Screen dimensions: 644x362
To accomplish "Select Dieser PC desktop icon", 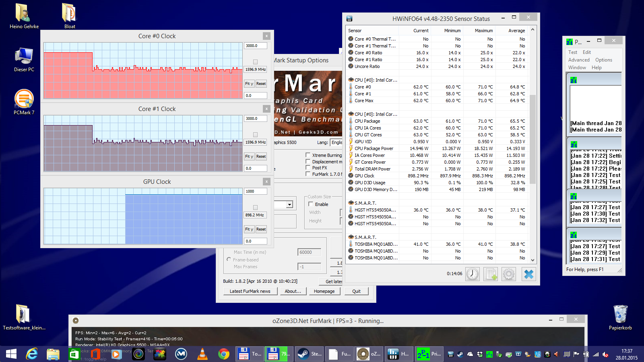I will (24, 60).
